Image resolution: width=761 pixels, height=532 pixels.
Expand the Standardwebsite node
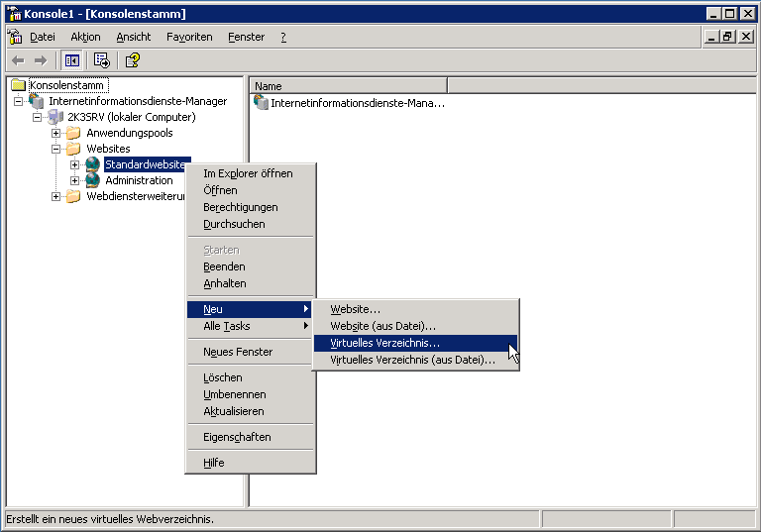(74, 165)
